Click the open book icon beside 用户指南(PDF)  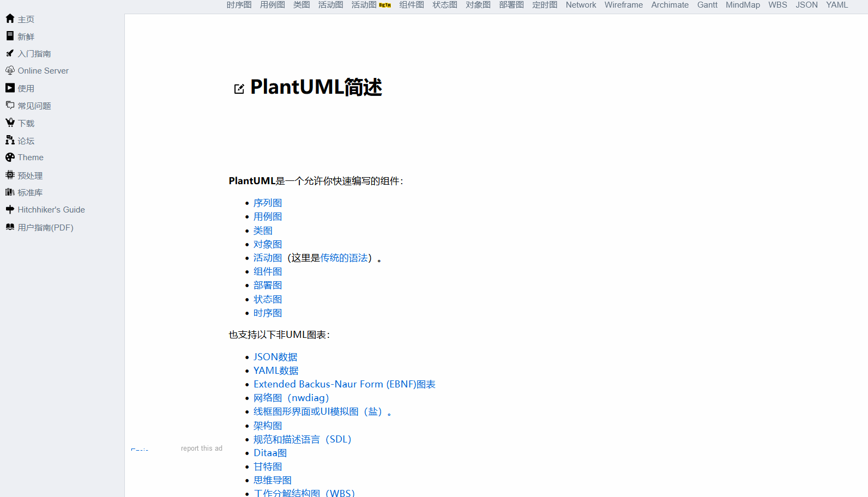[10, 227]
